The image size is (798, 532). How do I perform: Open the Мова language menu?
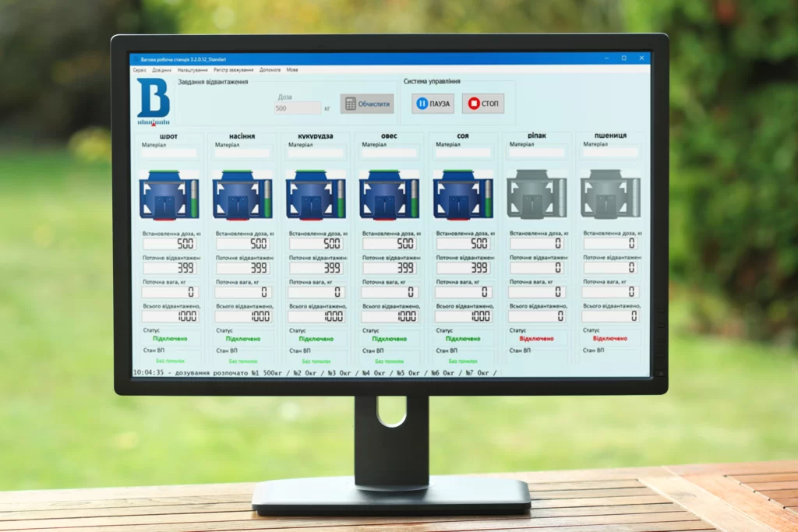(x=292, y=70)
